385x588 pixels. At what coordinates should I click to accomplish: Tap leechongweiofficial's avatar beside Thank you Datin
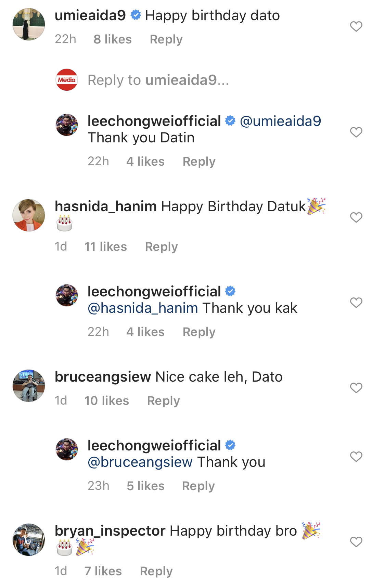pyautogui.click(x=67, y=125)
